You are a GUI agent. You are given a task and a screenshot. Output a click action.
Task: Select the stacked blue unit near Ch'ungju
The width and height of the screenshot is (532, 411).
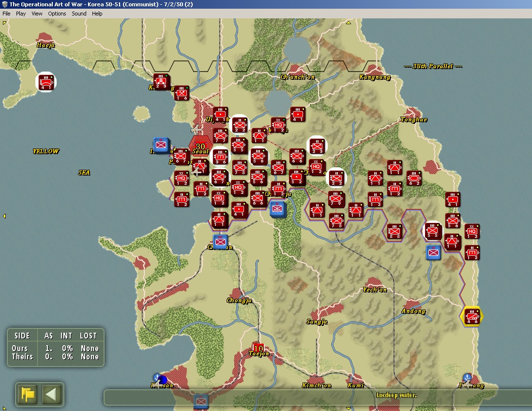point(277,209)
